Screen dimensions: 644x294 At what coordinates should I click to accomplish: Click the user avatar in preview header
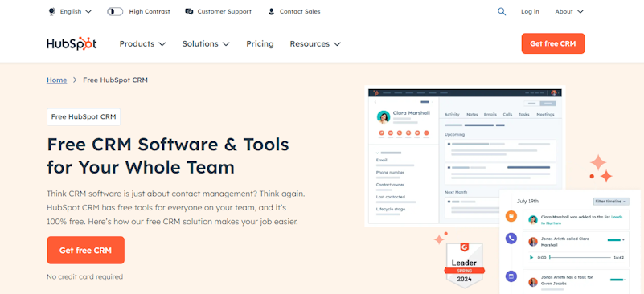click(x=554, y=93)
